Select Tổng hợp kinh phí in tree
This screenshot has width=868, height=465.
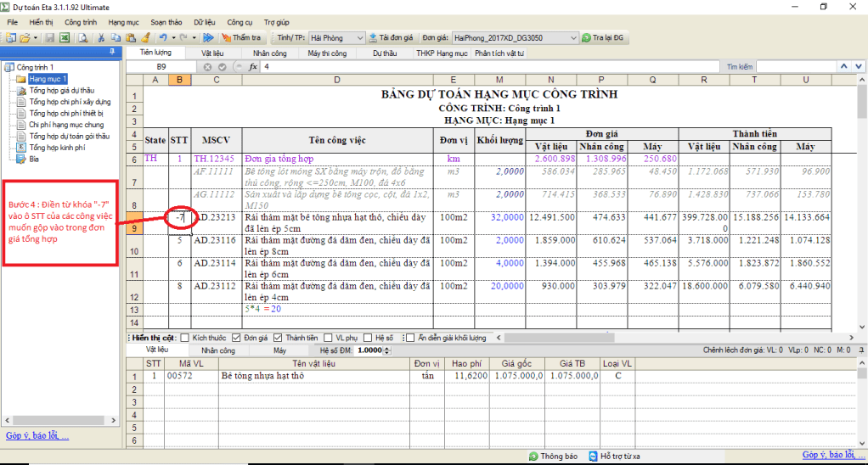tap(57, 147)
